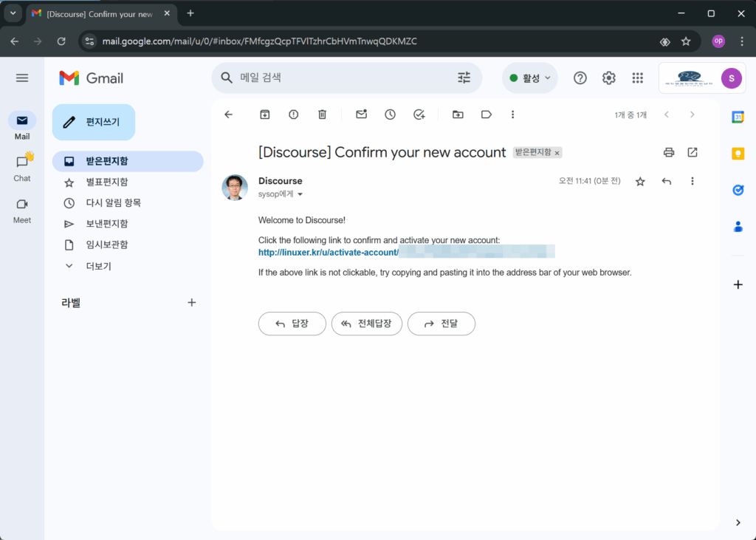This screenshot has height=540, width=756.
Task: Go to the 임시보관함 drafts folder
Action: 107,245
